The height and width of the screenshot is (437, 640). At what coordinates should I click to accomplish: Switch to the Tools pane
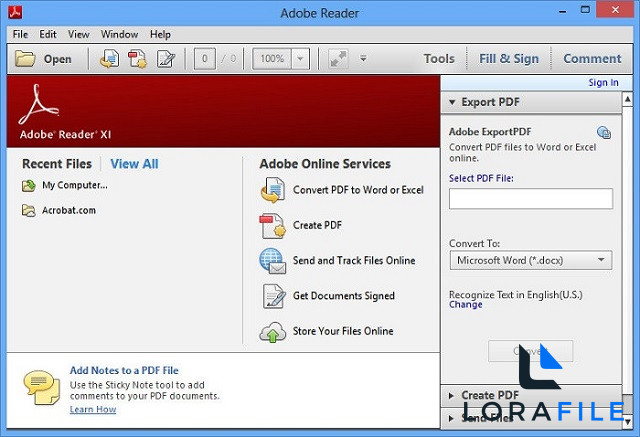[x=439, y=59]
